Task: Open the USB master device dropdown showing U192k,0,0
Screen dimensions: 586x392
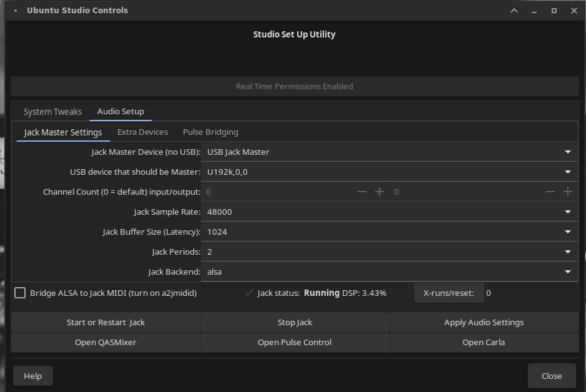Action: [x=389, y=172]
